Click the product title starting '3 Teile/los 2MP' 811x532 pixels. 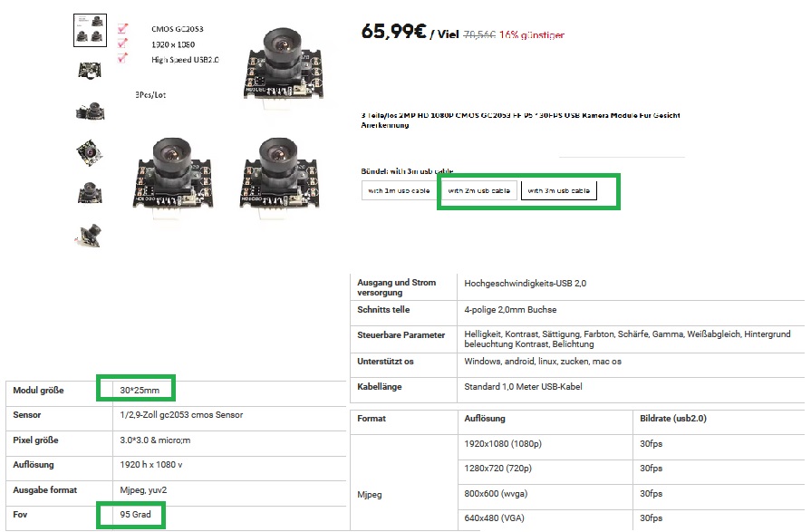[520, 120]
